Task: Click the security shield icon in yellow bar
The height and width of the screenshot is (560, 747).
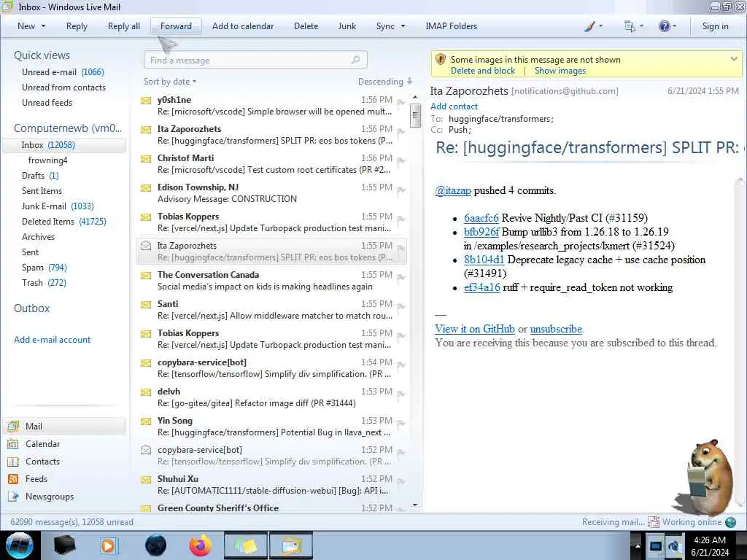Action: pos(441,60)
